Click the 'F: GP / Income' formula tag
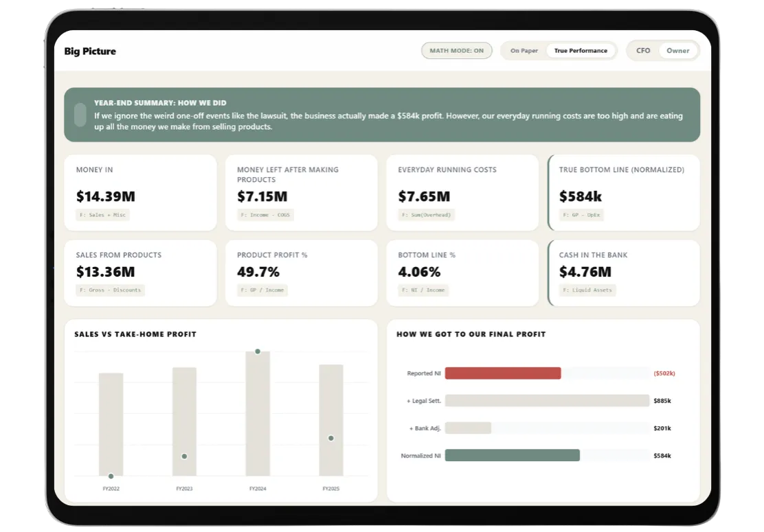Screen dimensions: 764x532 pos(262,290)
